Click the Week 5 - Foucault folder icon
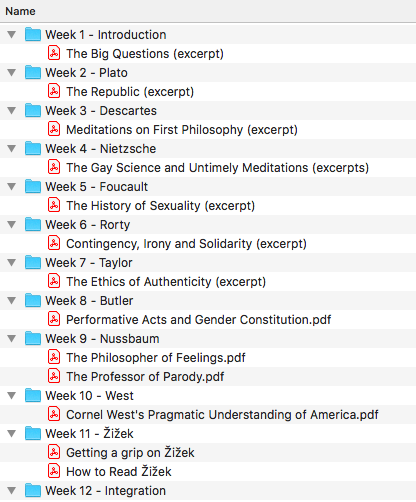 coord(33,186)
